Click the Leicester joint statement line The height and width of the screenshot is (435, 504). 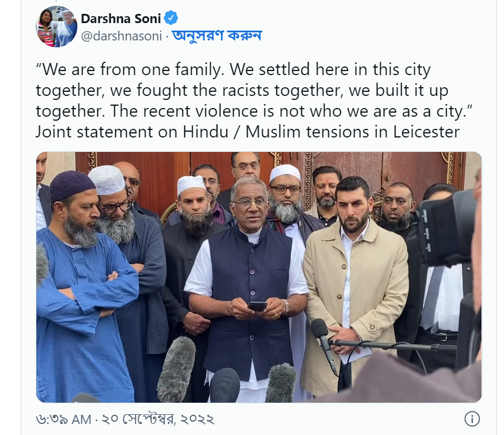click(x=248, y=132)
